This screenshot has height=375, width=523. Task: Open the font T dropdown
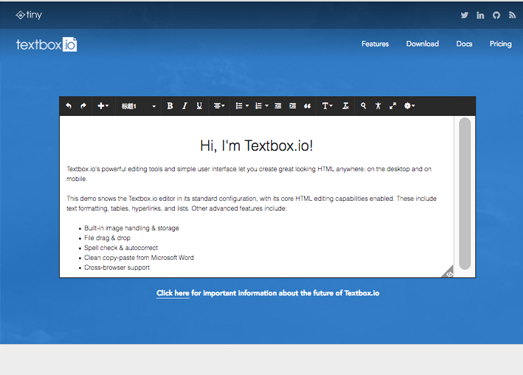327,106
